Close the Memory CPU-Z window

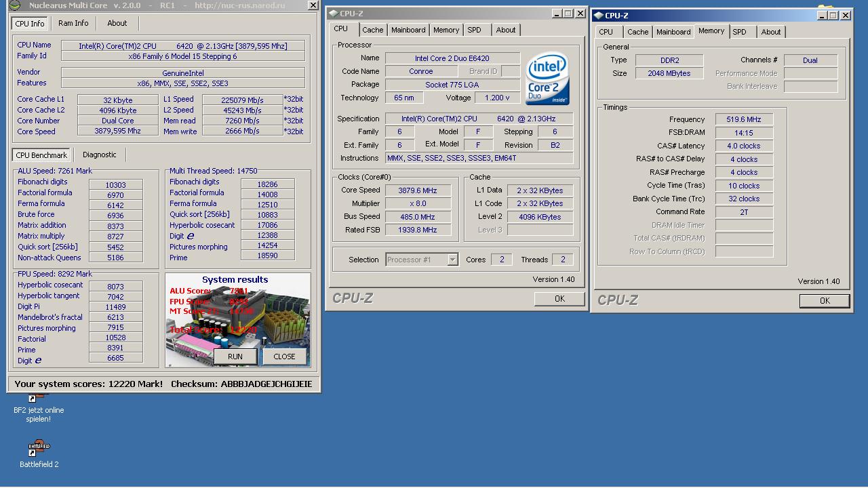846,16
